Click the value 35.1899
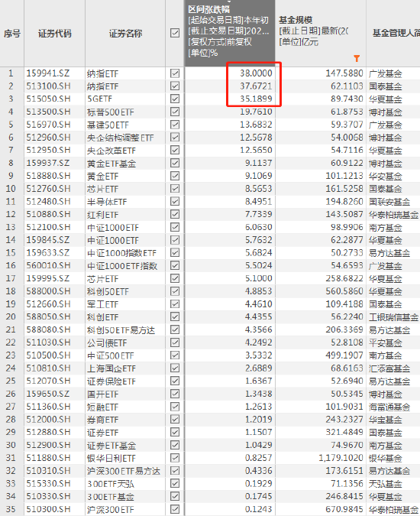The image size is (420, 516). click(x=256, y=99)
